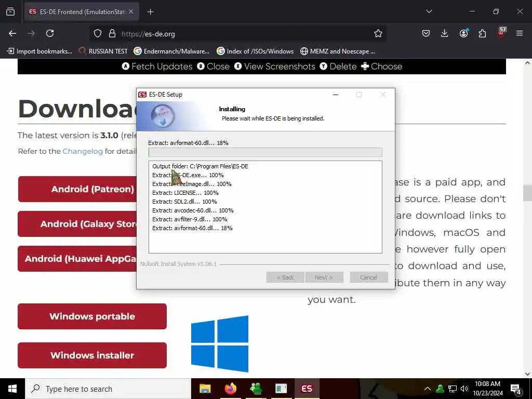Save page to Pocket
Screen dimensions: 532x399
click(426, 33)
